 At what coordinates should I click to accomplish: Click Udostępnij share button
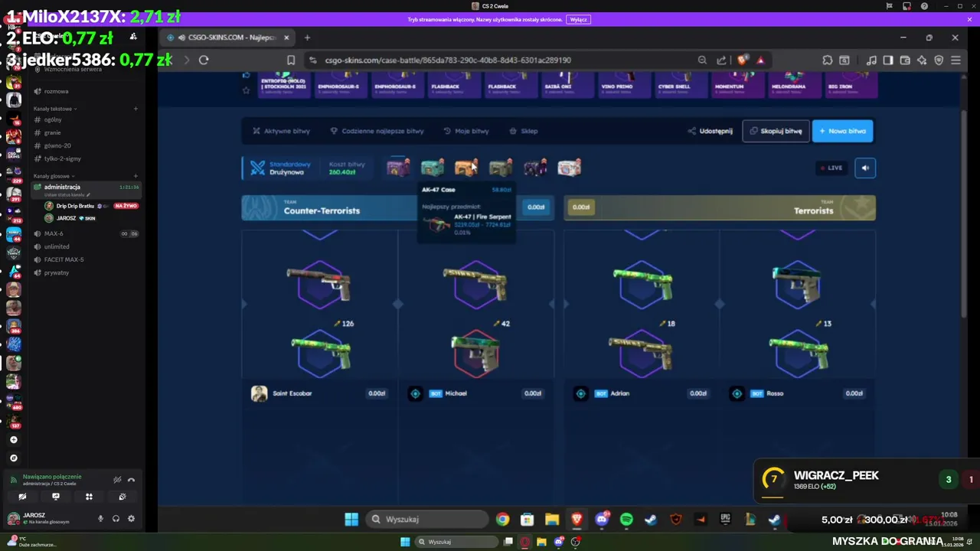pyautogui.click(x=710, y=131)
